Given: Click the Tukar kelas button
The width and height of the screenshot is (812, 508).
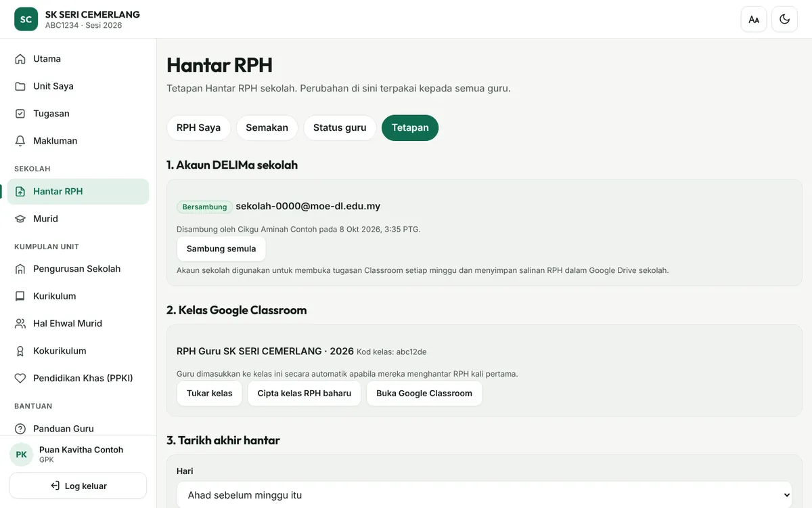Looking at the screenshot, I should coord(210,394).
